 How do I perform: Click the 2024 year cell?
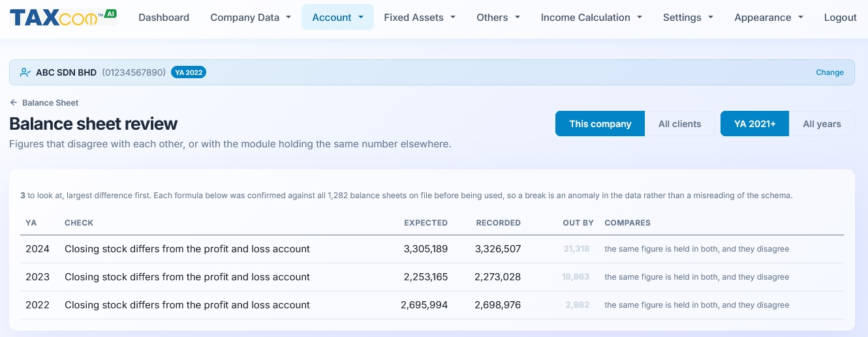37,249
